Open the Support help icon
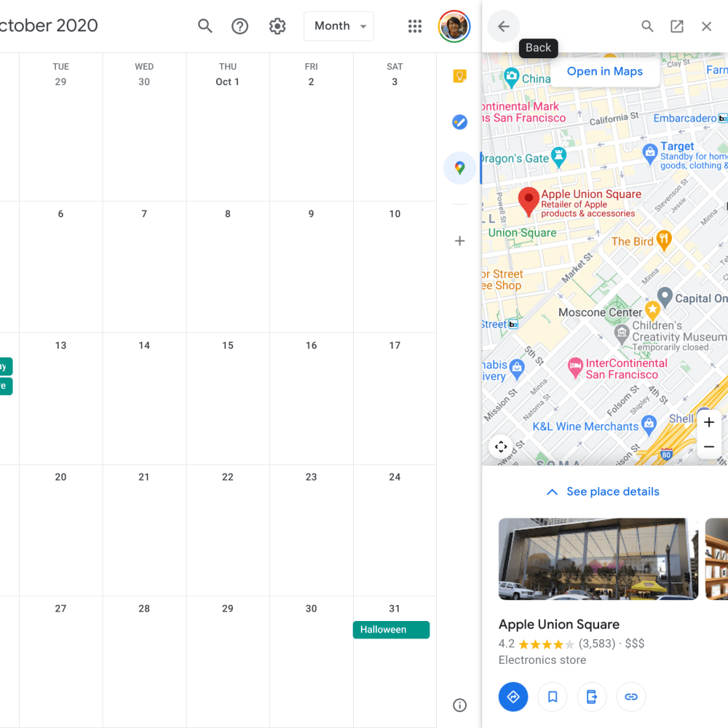The image size is (728, 728). coord(240,26)
